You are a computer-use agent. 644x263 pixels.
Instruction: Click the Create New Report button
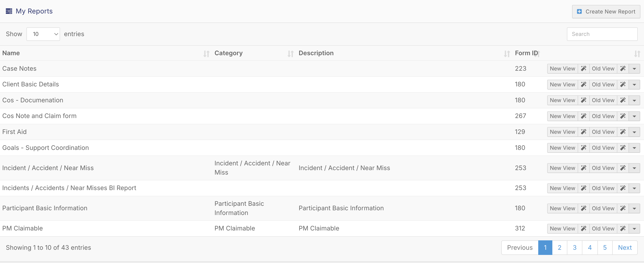(606, 11)
